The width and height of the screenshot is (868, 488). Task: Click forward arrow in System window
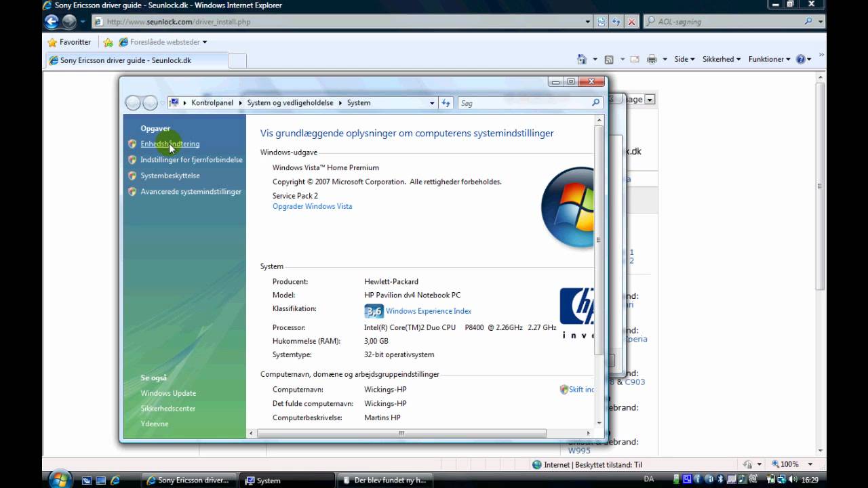151,103
